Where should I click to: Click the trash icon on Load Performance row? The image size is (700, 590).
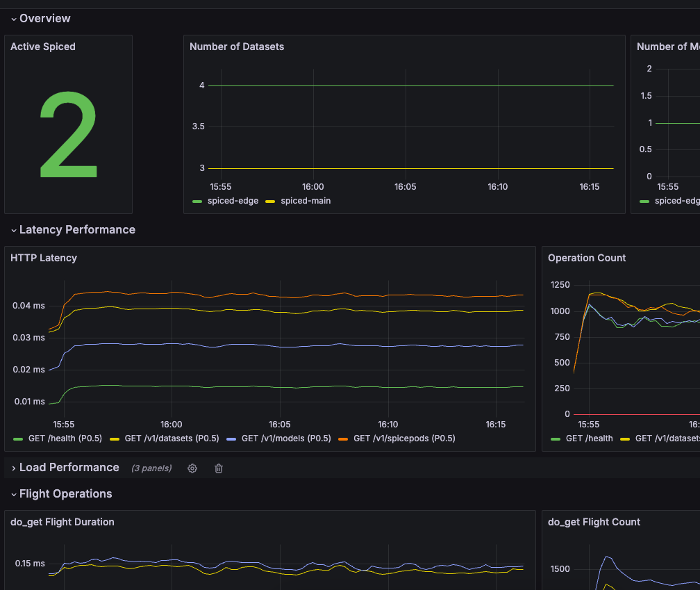(219, 468)
